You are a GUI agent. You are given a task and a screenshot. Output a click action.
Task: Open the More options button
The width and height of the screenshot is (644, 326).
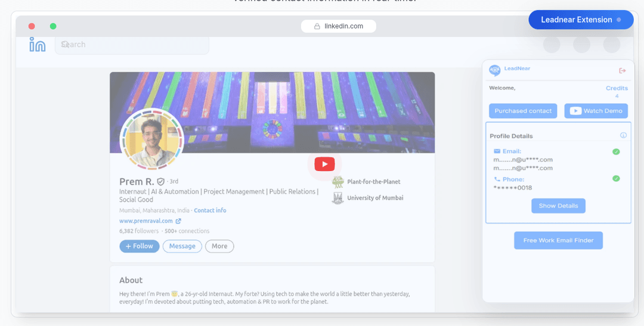coord(219,246)
